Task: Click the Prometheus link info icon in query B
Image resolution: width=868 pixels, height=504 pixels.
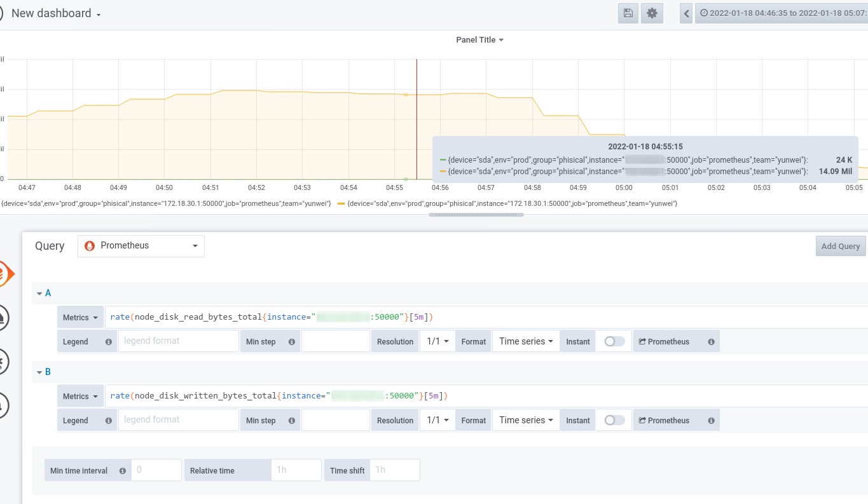Action: coord(711,421)
